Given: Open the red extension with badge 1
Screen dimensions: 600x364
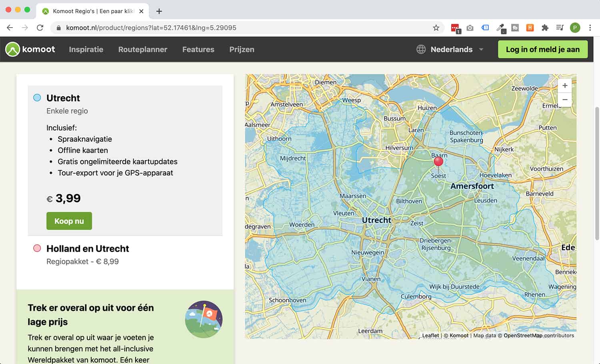Looking at the screenshot, I should point(455,28).
